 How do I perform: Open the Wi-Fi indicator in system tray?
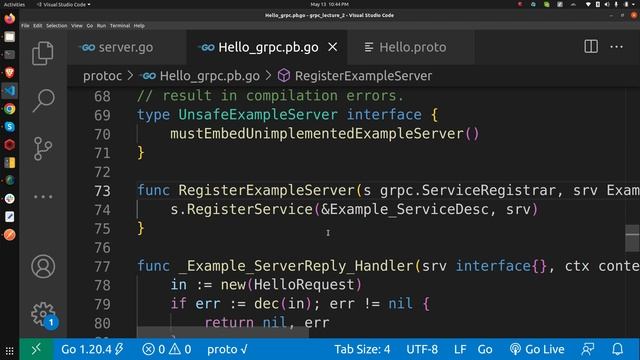[588, 4]
